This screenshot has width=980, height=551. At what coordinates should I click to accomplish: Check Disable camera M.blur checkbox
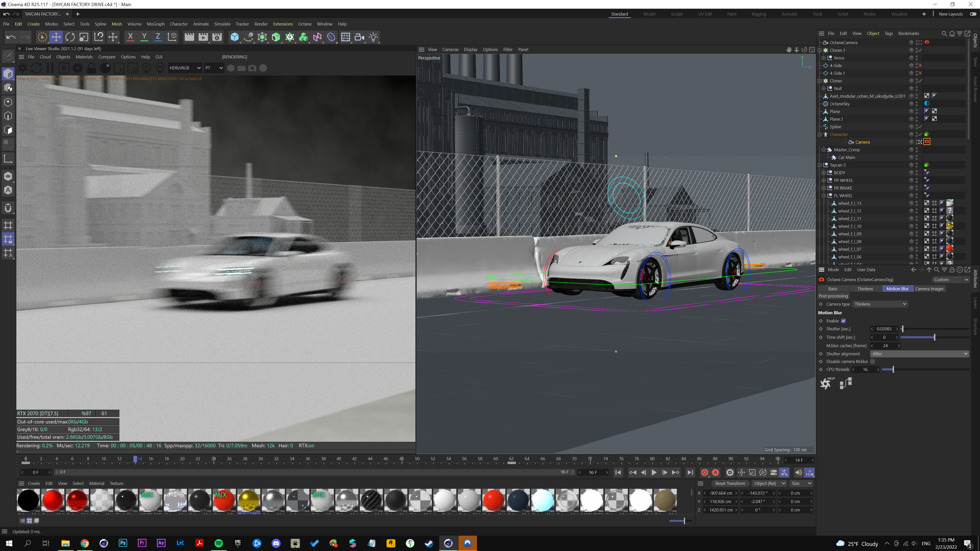(873, 362)
